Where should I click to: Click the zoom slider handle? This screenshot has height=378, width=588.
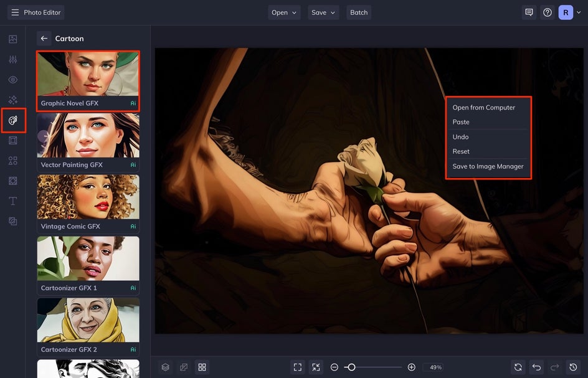(351, 367)
